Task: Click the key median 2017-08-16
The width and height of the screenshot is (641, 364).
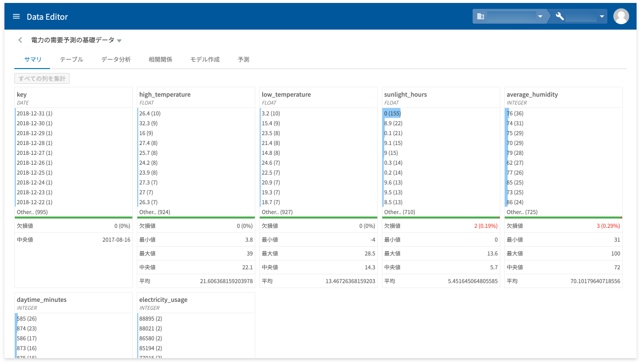Action: [116, 240]
